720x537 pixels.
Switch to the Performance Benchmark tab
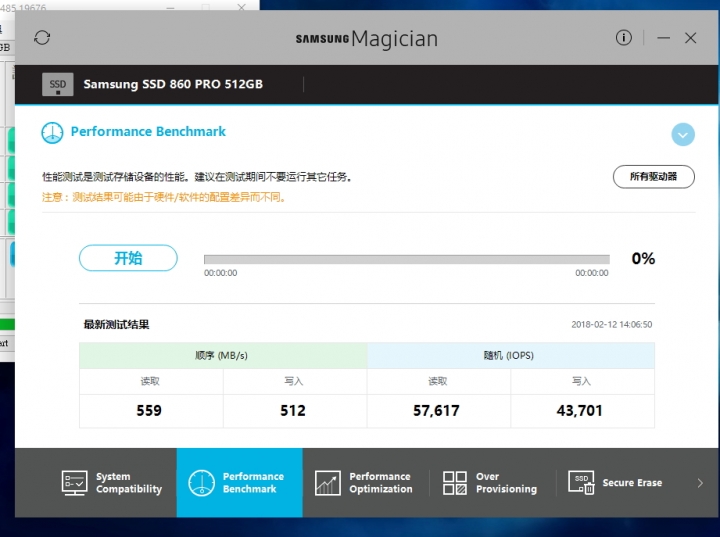click(240, 482)
